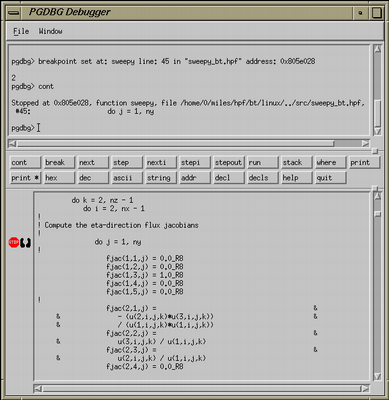Click the addr button
This screenshot has width=389, height=400.
tap(195, 178)
